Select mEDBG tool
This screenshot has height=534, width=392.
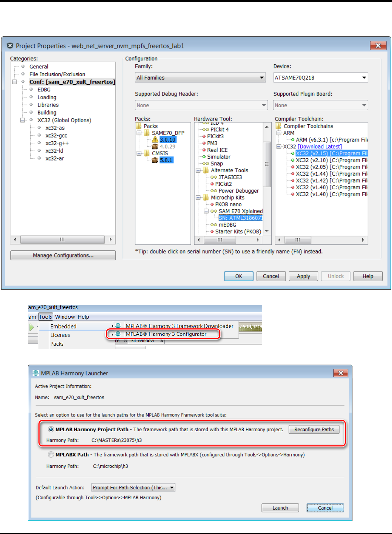[227, 224]
